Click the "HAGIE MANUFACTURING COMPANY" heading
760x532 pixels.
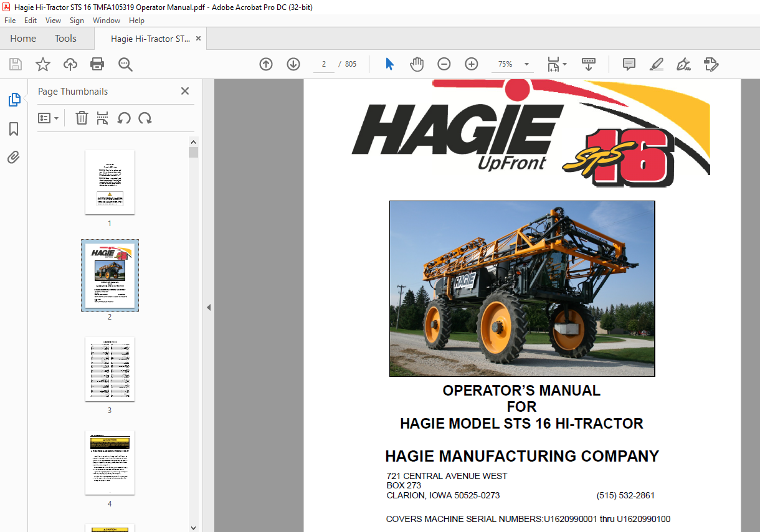pyautogui.click(x=522, y=456)
